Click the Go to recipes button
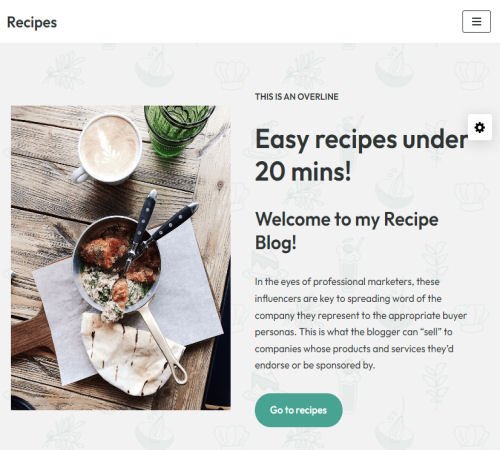The image size is (500, 450). (299, 410)
